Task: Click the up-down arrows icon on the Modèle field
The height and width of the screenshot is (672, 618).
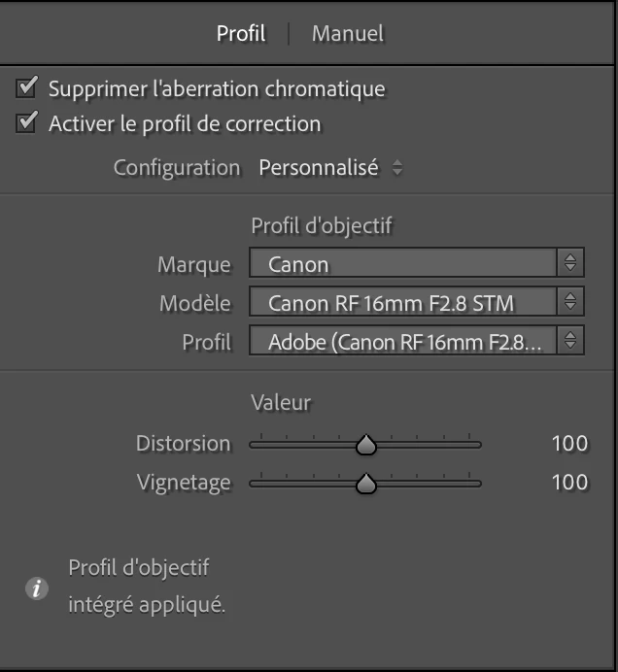Action: pyautogui.click(x=570, y=302)
